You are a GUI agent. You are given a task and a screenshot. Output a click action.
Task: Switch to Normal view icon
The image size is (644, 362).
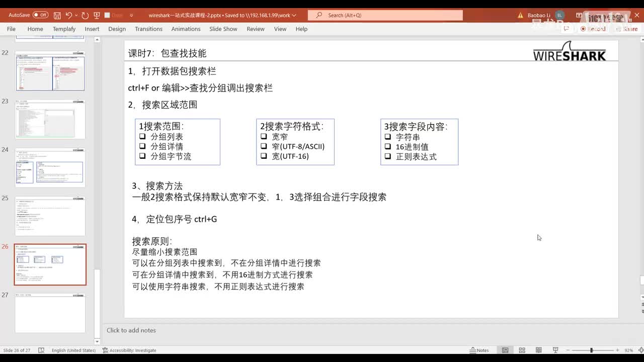pyautogui.click(x=505, y=350)
